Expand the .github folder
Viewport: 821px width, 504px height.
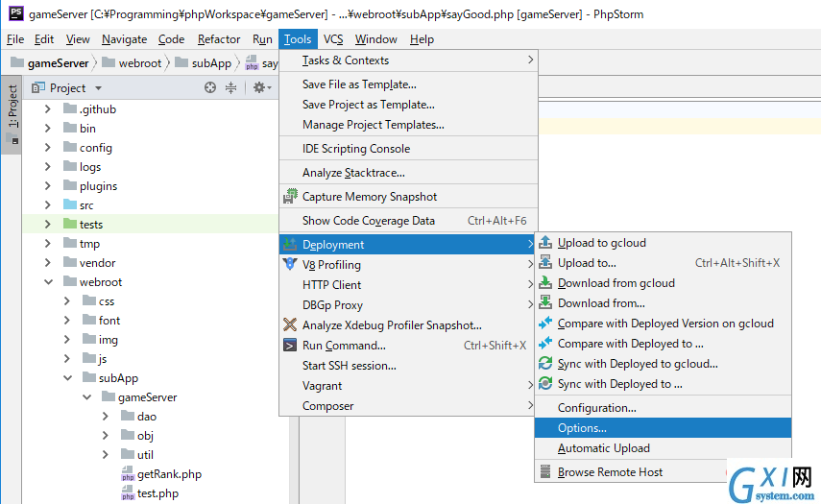[48, 108]
